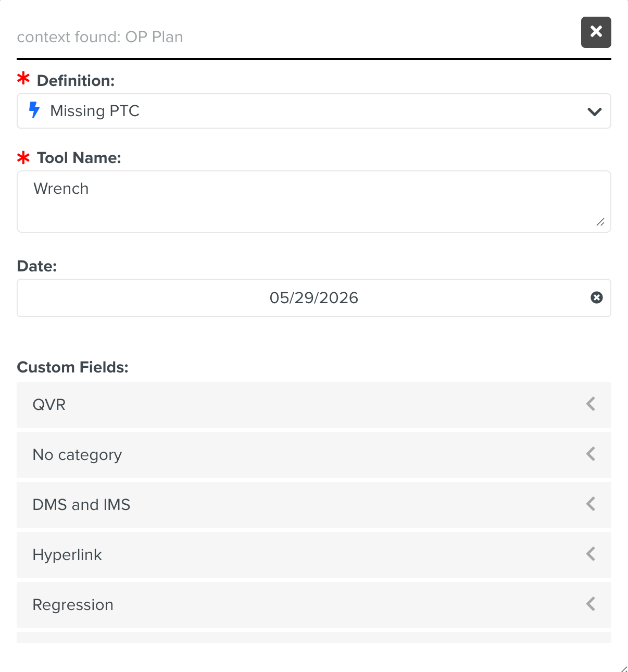
Task: Expand the Regression section
Action: point(313,605)
